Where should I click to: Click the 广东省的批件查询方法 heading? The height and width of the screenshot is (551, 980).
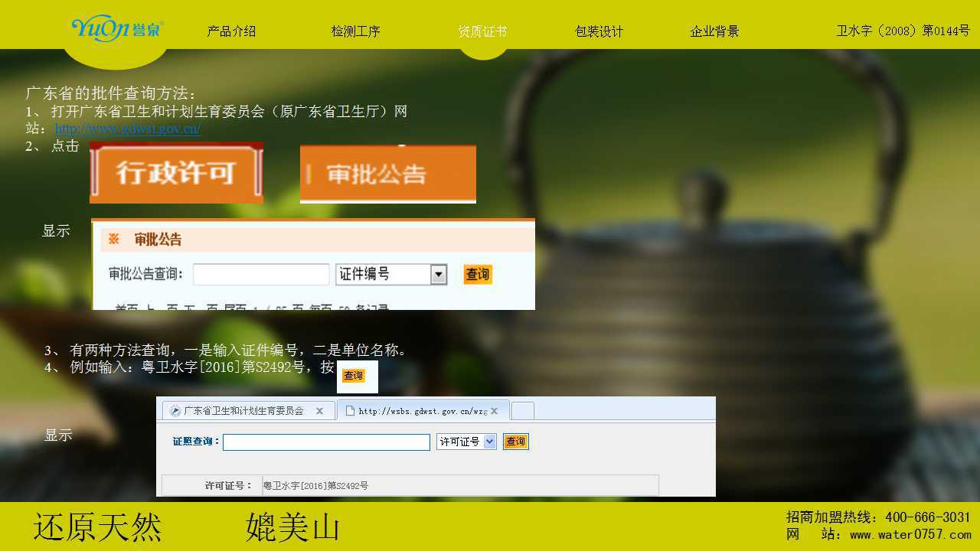point(111,93)
